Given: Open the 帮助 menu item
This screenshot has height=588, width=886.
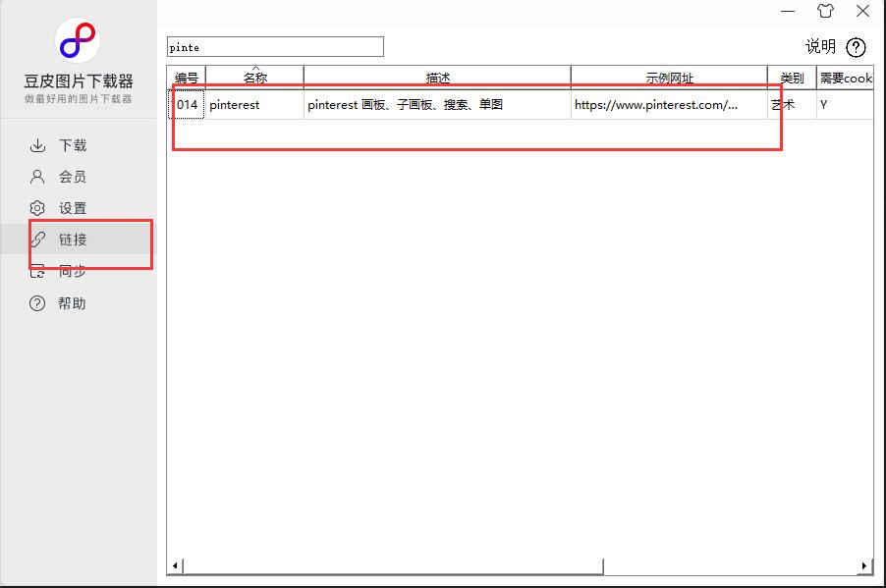Looking at the screenshot, I should 78,303.
